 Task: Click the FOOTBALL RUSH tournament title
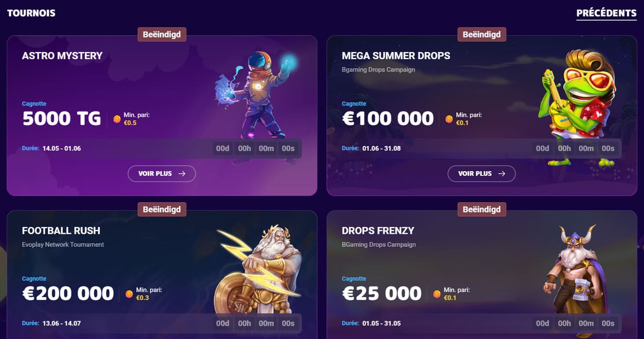tap(61, 231)
